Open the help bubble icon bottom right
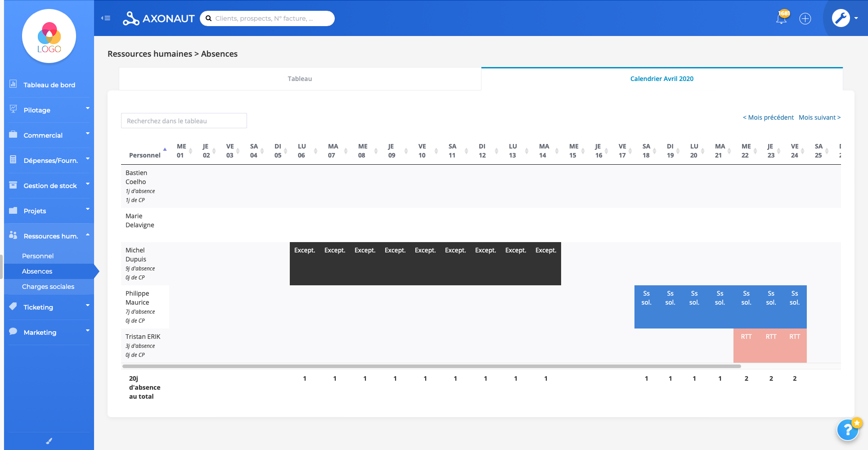This screenshot has height=450, width=868. tap(848, 430)
